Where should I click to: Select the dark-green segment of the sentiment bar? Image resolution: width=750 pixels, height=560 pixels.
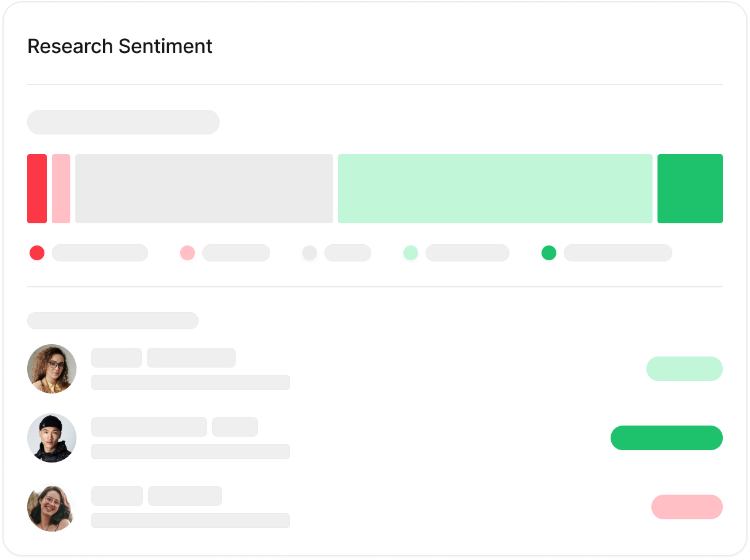[x=690, y=188]
